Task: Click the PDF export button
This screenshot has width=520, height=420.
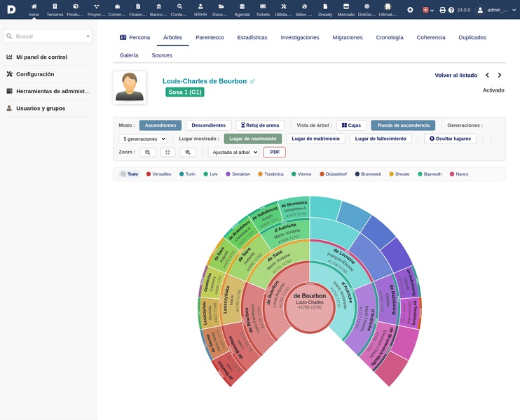Action: 275,152
